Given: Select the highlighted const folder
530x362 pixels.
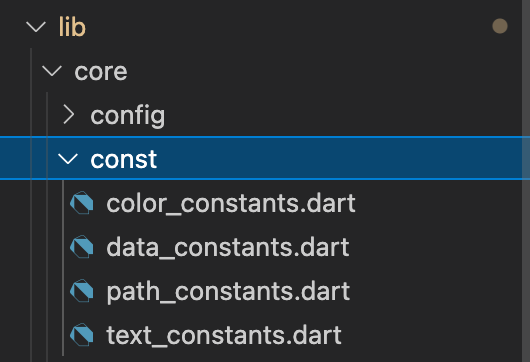Looking at the screenshot, I should 265,158.
